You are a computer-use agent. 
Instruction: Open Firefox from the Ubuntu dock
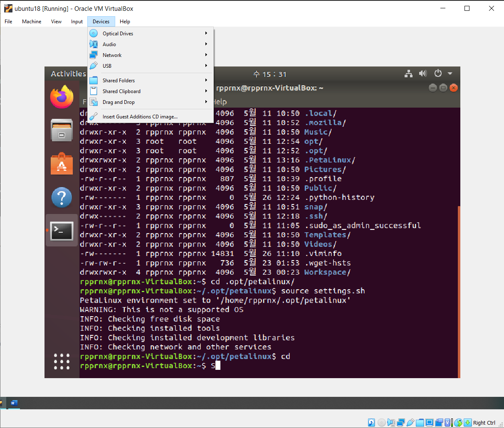pos(62,97)
